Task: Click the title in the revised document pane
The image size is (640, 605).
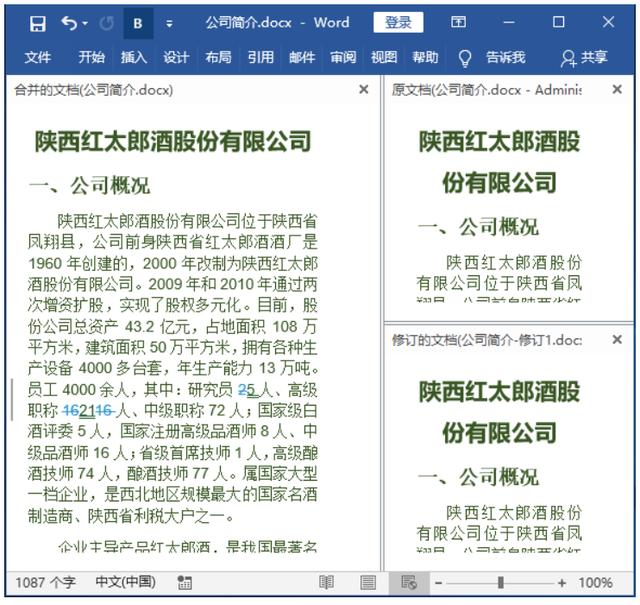Action: [499, 412]
